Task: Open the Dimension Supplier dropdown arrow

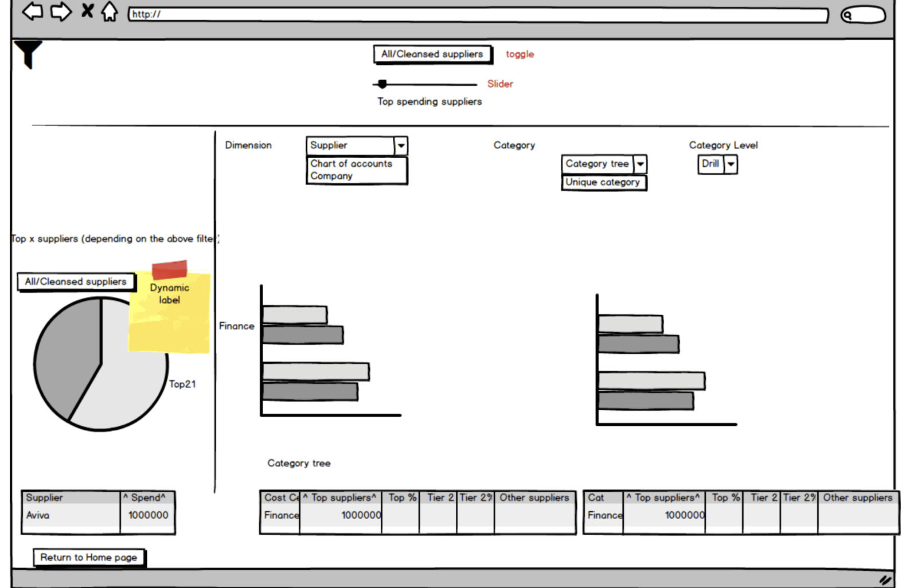Action: 401,146
